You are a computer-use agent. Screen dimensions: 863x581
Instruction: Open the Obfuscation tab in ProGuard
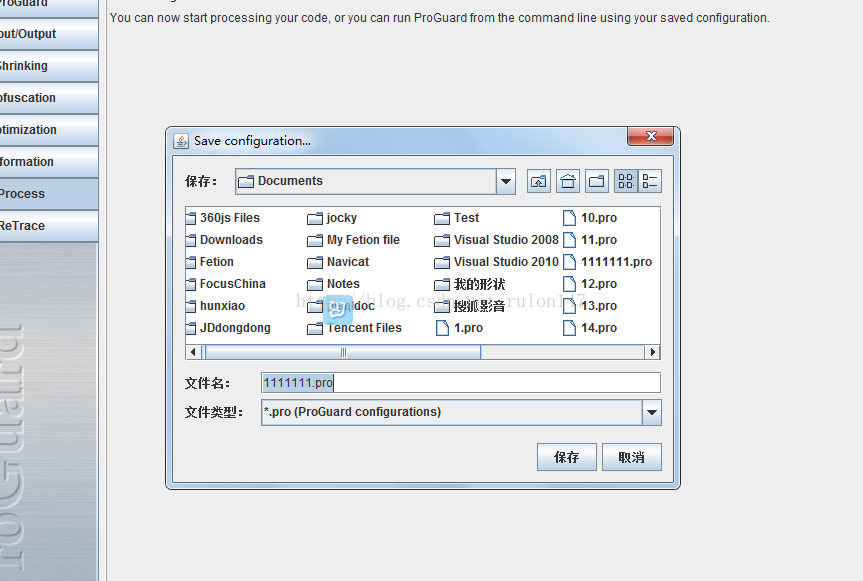(48, 97)
